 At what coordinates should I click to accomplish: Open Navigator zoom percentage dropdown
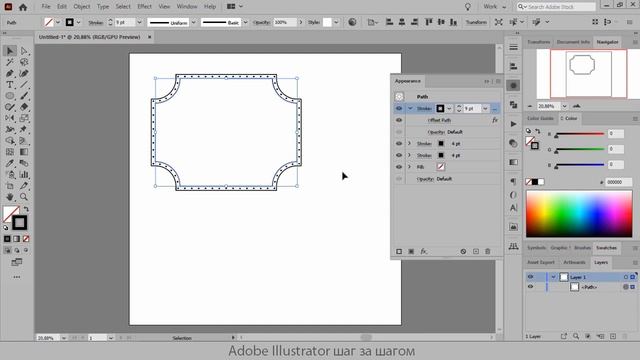point(564,106)
